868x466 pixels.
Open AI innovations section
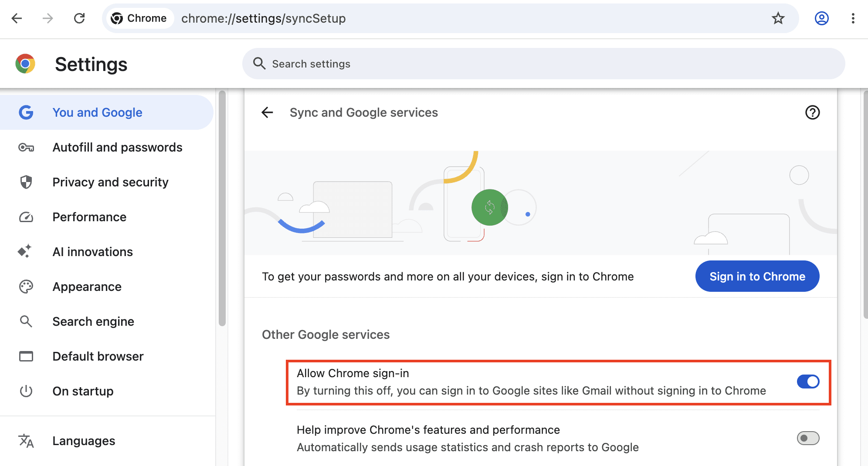pos(106,252)
